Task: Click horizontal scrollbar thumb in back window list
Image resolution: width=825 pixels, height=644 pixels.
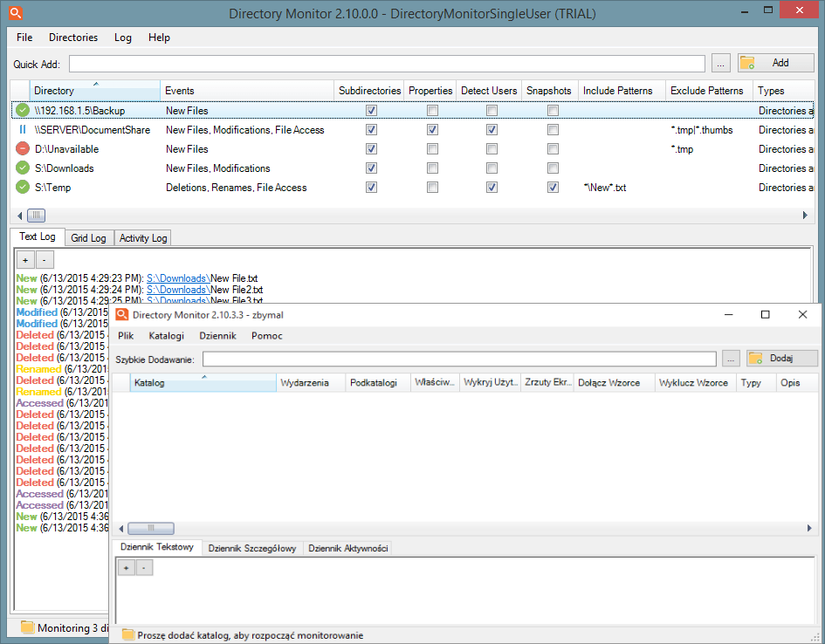Action: pyautogui.click(x=37, y=215)
